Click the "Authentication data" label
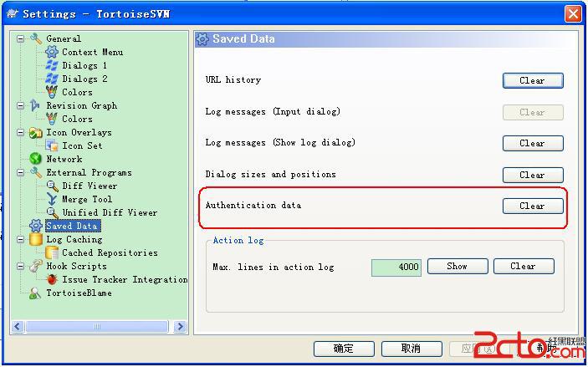 click(x=253, y=206)
